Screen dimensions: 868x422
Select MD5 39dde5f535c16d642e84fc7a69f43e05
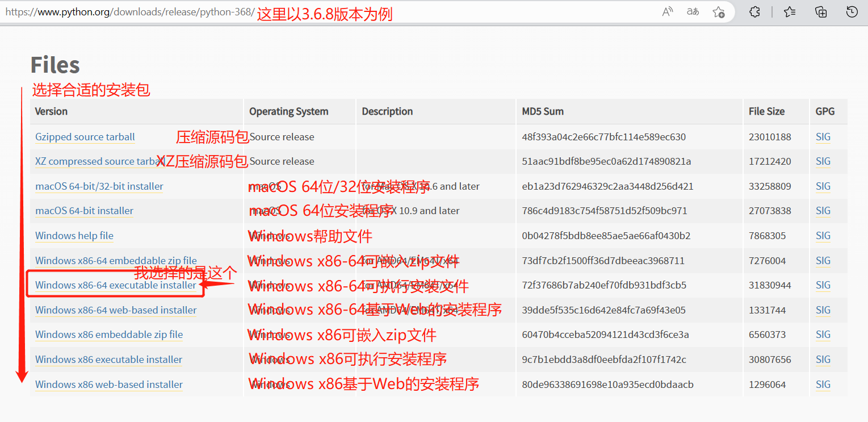(x=604, y=310)
